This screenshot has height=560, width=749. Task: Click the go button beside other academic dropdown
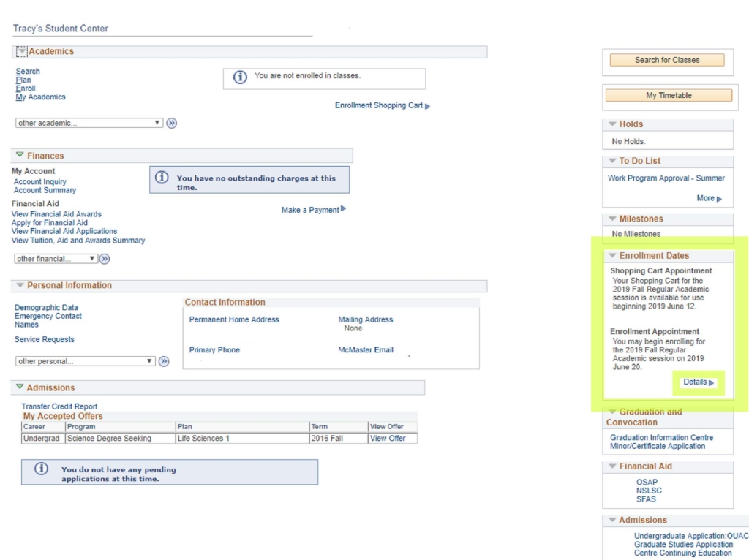(172, 124)
